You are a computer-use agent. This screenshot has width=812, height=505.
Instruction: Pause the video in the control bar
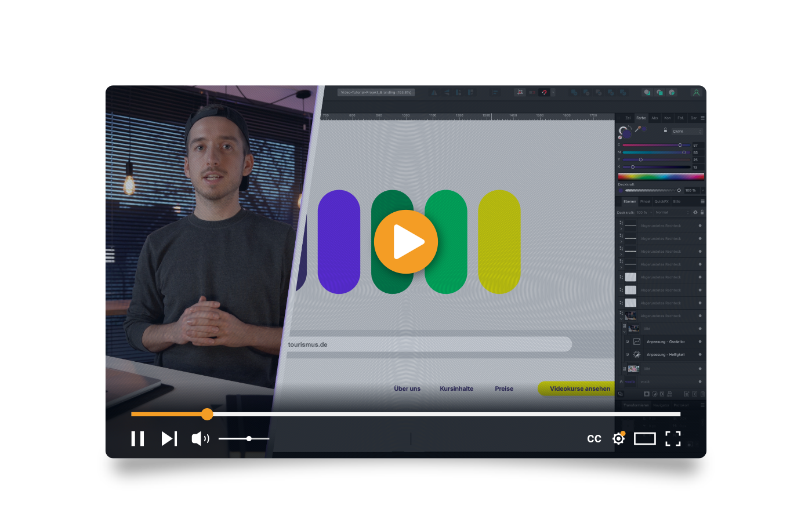coord(137,438)
